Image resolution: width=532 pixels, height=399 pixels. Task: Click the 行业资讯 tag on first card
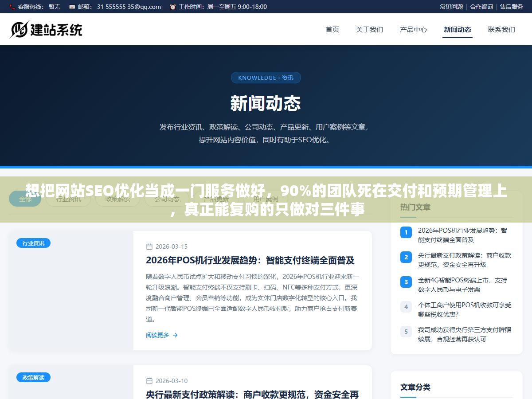coord(33,243)
